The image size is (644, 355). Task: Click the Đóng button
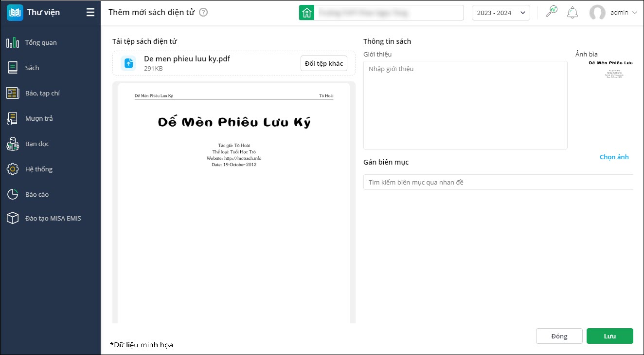[x=559, y=336]
